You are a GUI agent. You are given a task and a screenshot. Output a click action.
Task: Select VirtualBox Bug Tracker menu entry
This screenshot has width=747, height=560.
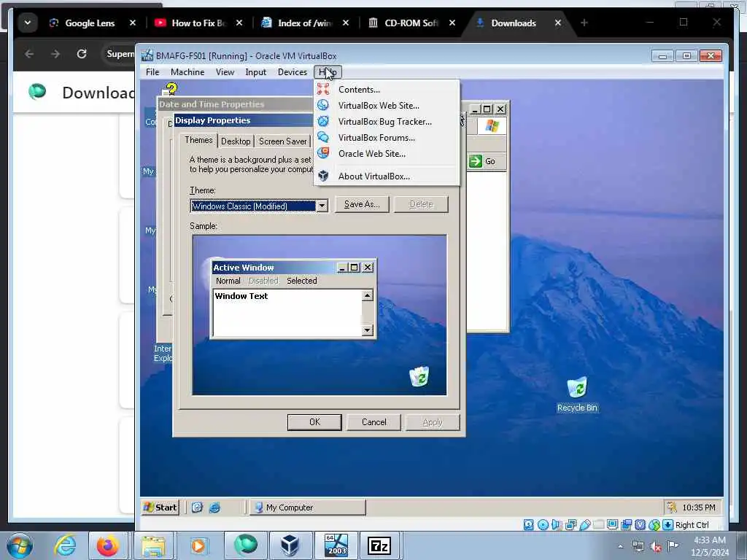[x=387, y=122]
